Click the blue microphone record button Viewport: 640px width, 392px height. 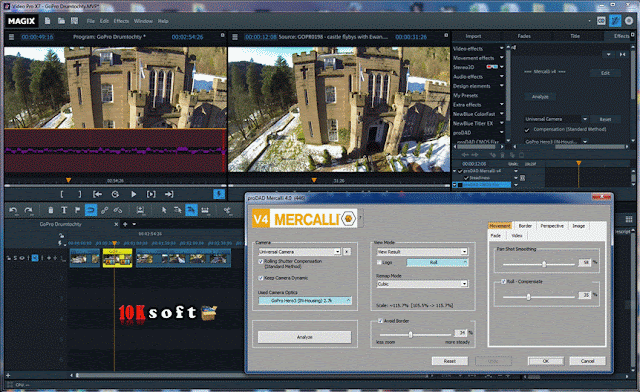pyautogui.click(x=219, y=194)
